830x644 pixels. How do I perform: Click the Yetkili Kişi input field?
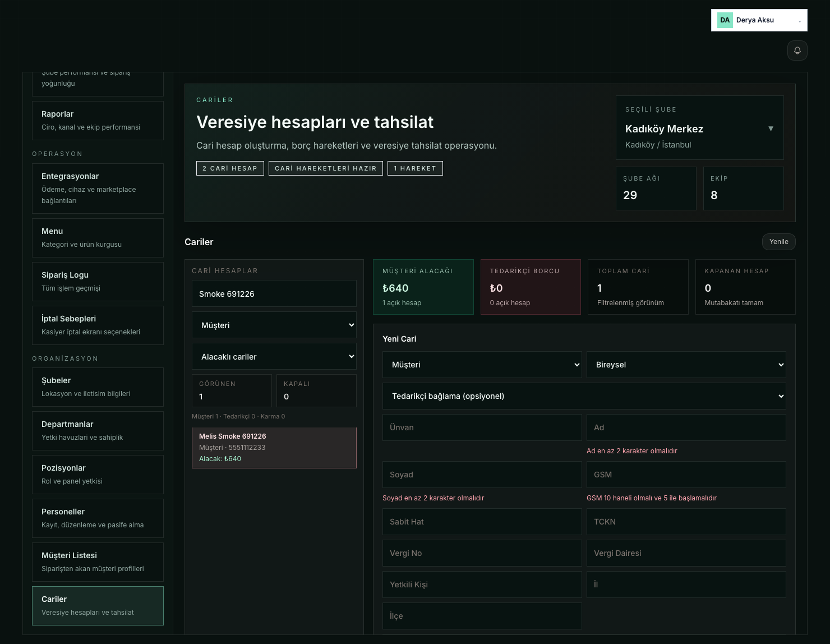pyautogui.click(x=482, y=585)
